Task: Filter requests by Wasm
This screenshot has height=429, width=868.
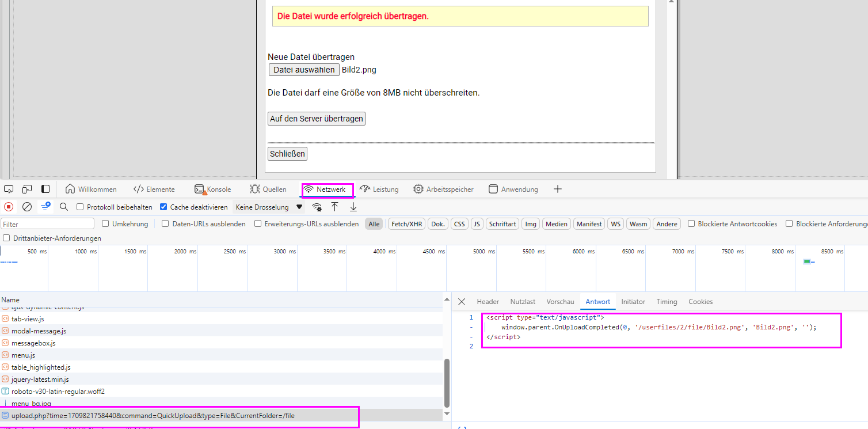Action: click(638, 224)
